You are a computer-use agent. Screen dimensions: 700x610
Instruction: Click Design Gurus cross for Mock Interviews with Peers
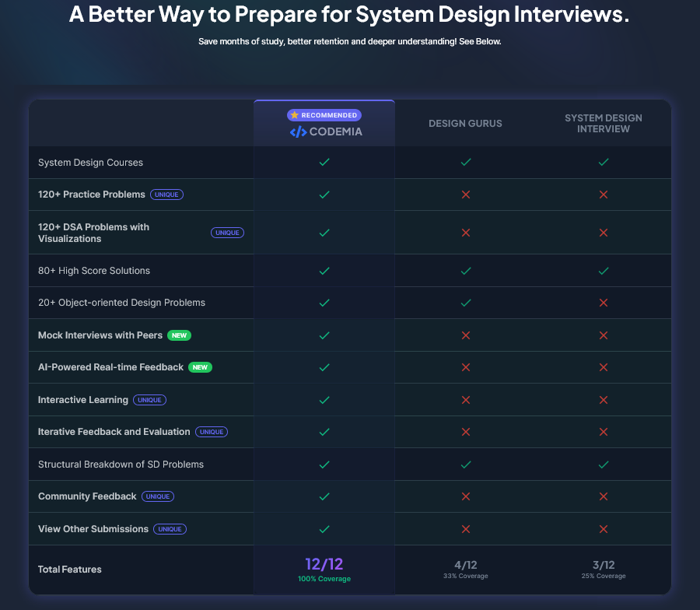pyautogui.click(x=466, y=335)
